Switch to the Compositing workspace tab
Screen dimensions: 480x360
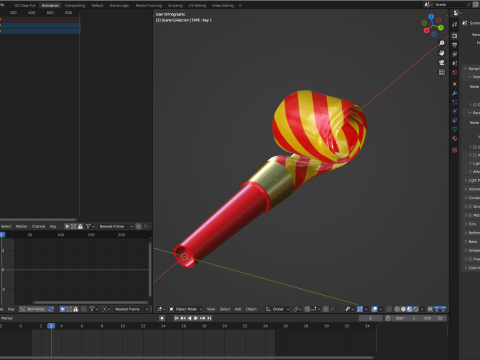pyautogui.click(x=75, y=5)
